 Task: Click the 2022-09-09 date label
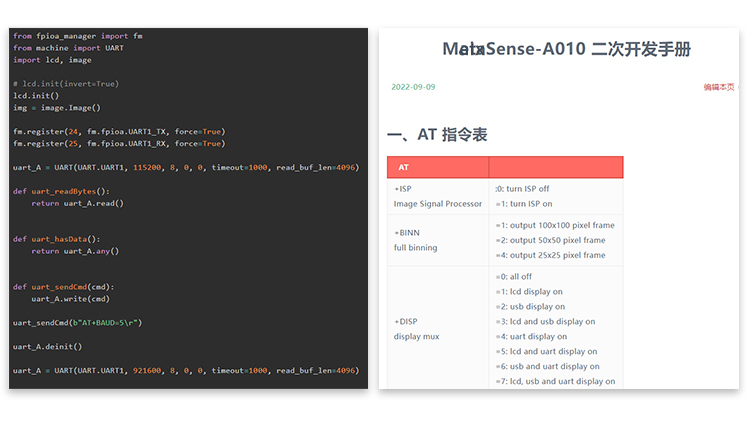(413, 87)
